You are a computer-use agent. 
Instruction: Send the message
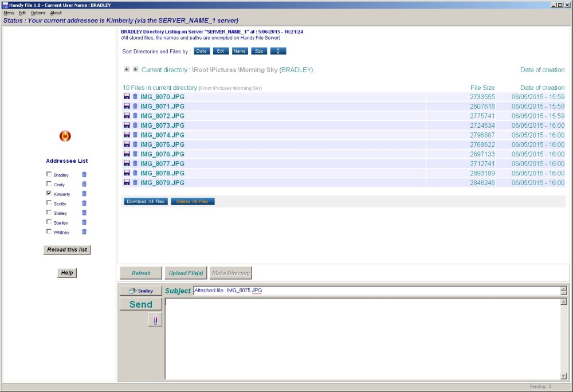141,304
